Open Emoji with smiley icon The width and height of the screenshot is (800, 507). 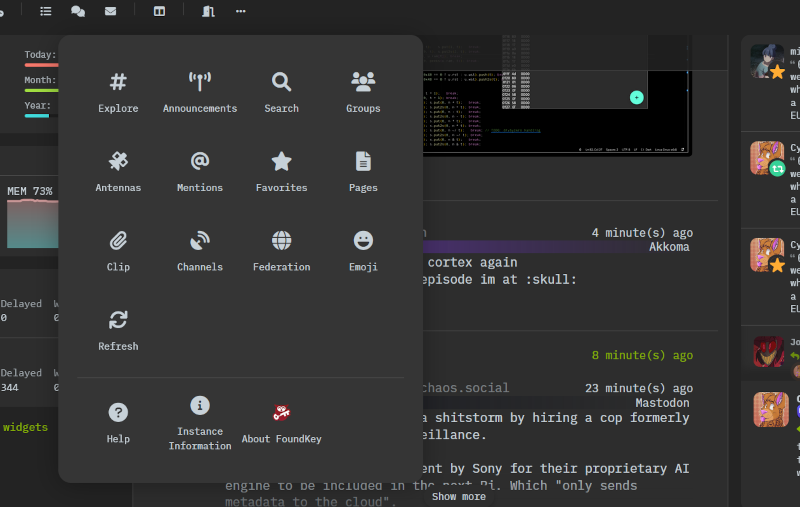click(363, 251)
